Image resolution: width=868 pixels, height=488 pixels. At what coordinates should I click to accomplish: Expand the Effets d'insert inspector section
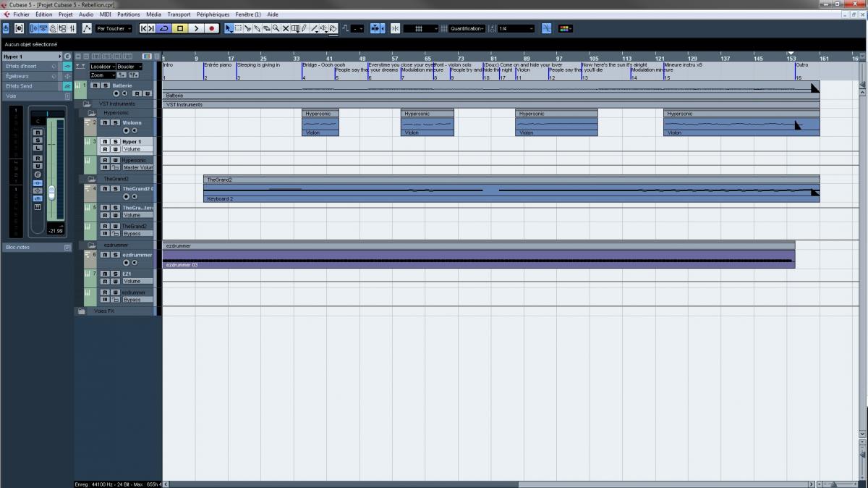30,66
